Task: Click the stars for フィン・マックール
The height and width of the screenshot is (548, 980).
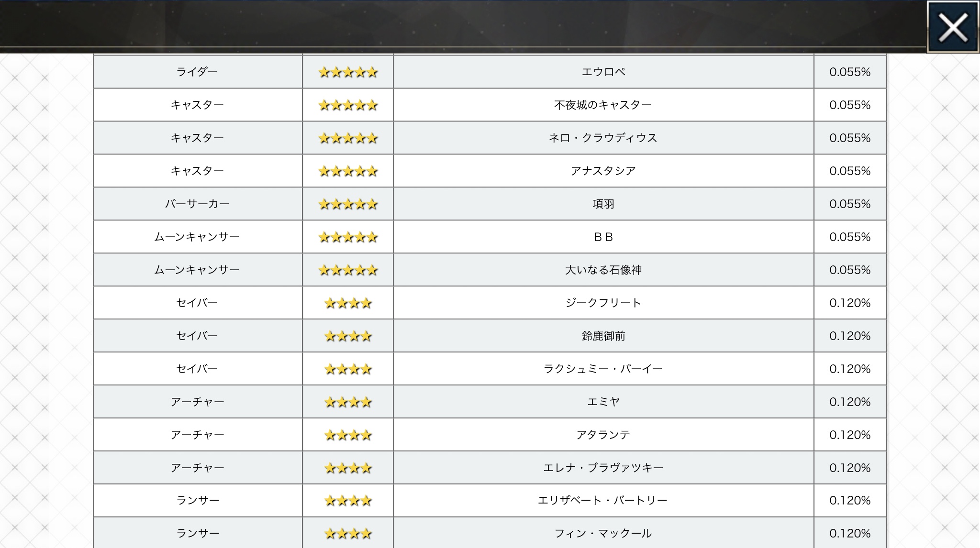Action: coord(348,534)
